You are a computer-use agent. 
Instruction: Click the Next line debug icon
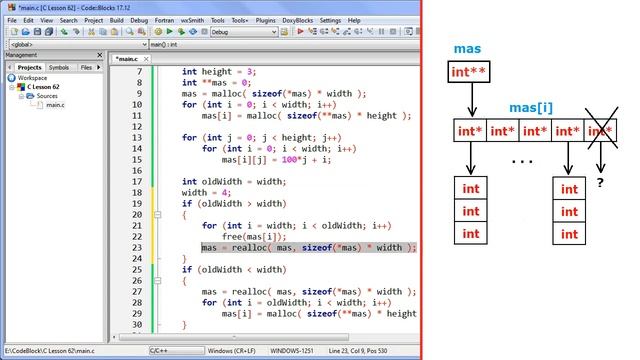(x=324, y=31)
